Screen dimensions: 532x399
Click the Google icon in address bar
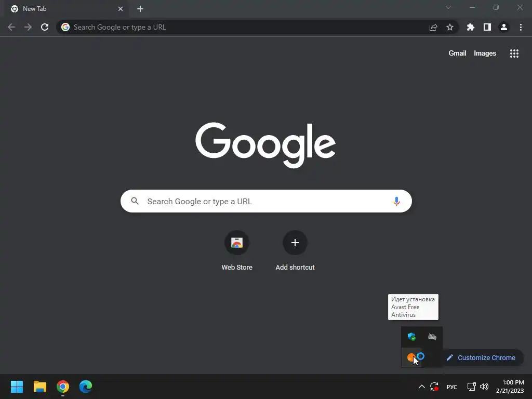[x=65, y=27]
